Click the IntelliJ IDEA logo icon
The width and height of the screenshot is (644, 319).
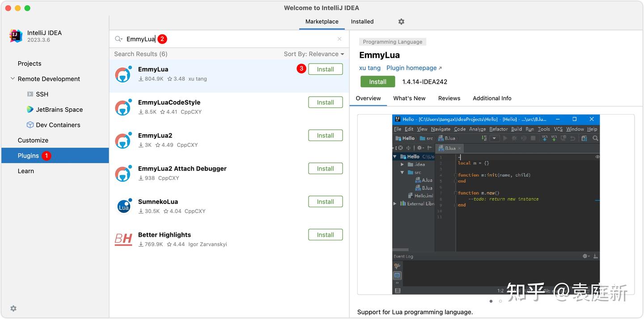[16, 36]
